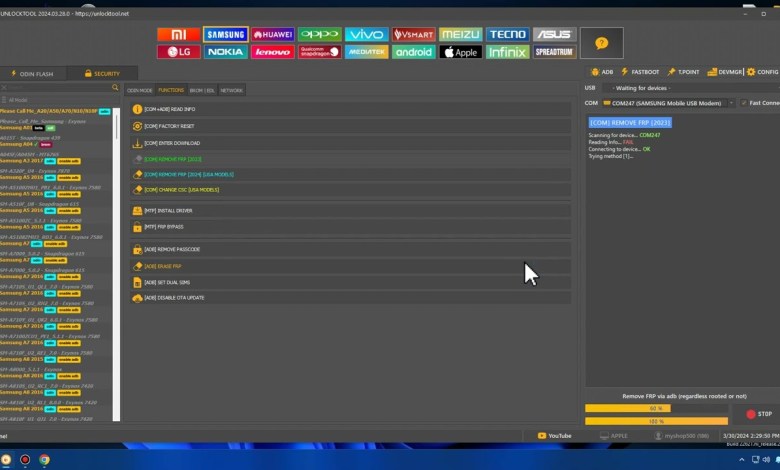
Task: Run [ADB] DISABLE OTA UPDATE
Action: click(351, 298)
